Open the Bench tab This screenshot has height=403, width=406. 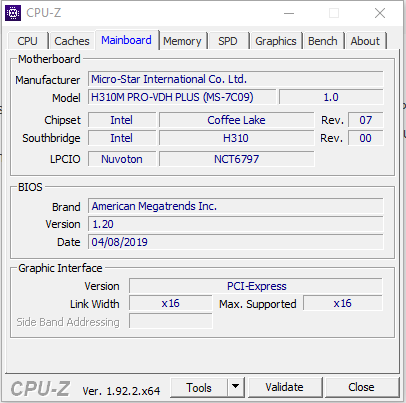coord(323,41)
